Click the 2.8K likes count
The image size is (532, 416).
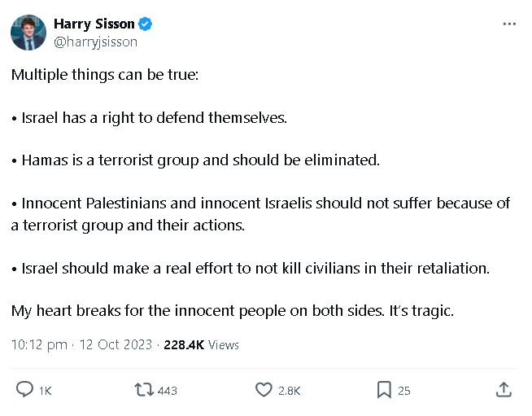[x=290, y=391]
